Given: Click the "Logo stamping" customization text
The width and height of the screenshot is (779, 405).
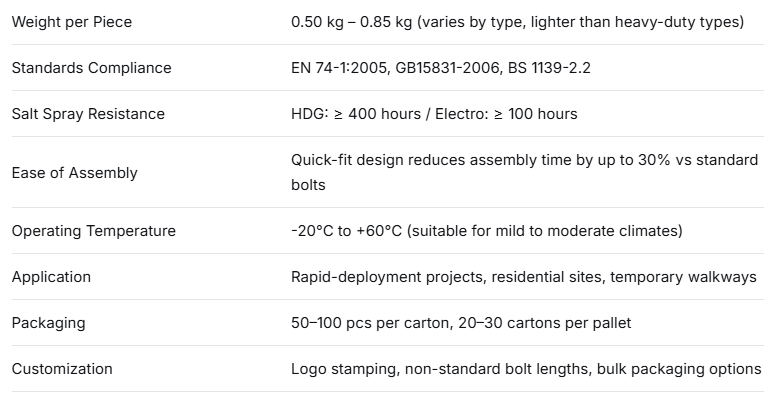Looking at the screenshot, I should coord(343,369).
